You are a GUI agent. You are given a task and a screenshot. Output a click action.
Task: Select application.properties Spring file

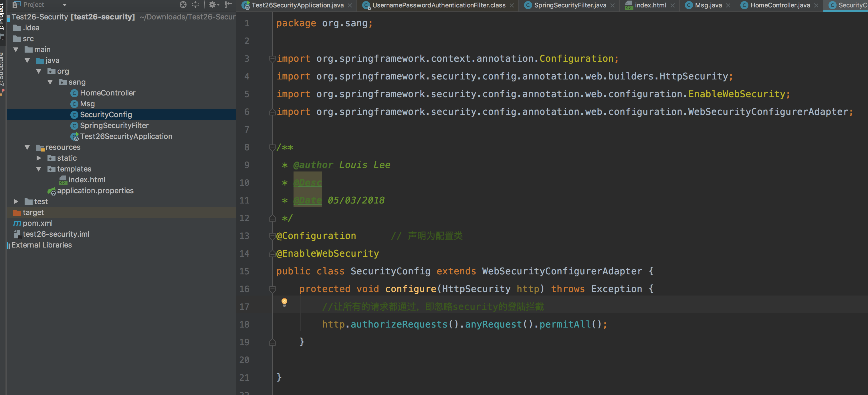point(95,191)
